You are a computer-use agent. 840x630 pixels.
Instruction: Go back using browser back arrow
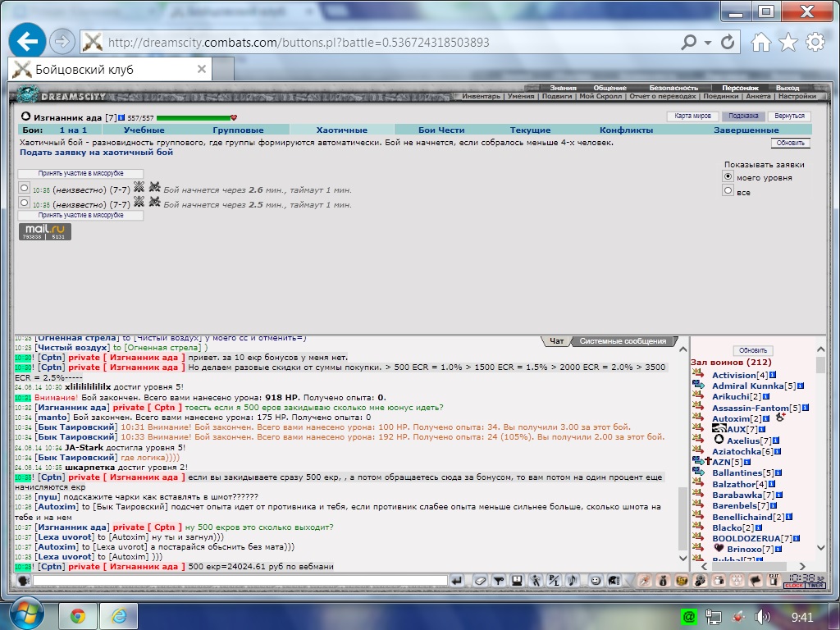(x=27, y=41)
